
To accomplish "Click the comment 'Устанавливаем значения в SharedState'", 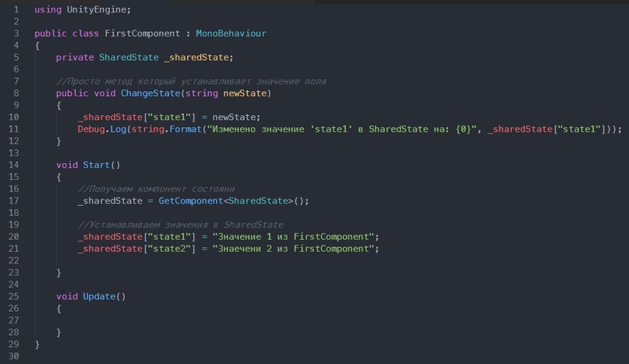I will tap(181, 224).
